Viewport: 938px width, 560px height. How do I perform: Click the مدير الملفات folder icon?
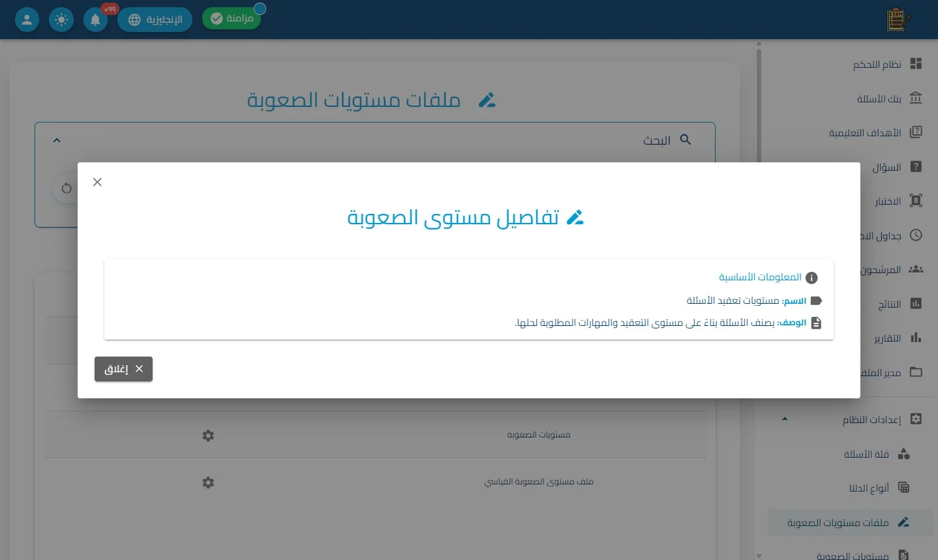916,372
